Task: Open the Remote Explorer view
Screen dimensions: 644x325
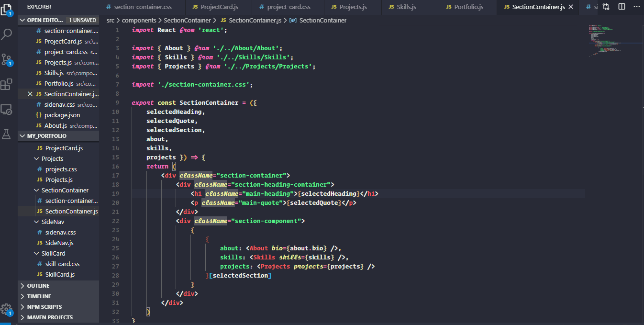Action: tap(6, 110)
